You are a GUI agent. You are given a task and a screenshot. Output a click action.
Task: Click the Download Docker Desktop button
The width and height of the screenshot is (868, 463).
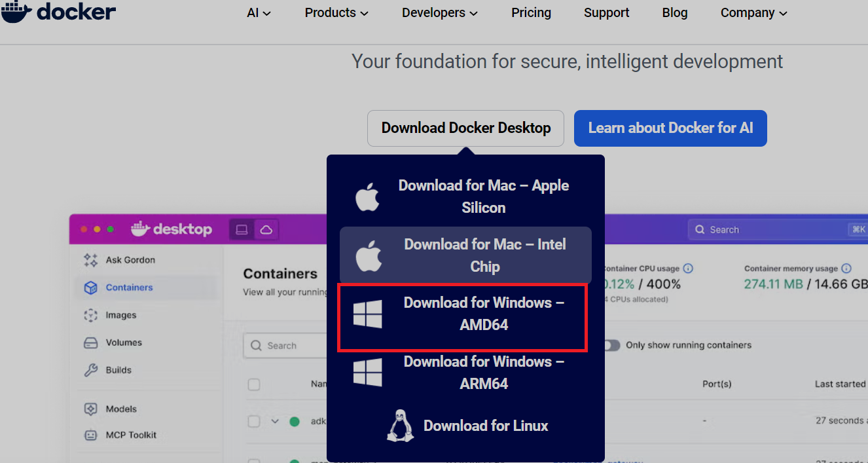[x=465, y=128]
